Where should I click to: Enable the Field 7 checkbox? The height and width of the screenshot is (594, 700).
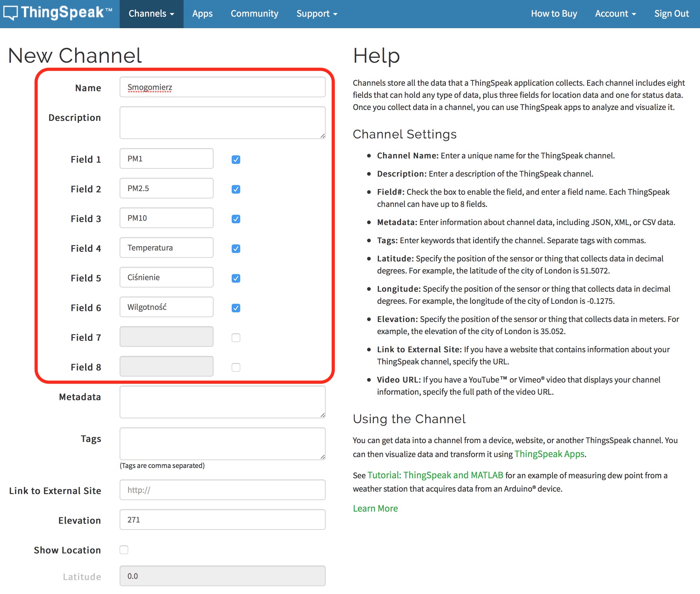pyautogui.click(x=236, y=337)
